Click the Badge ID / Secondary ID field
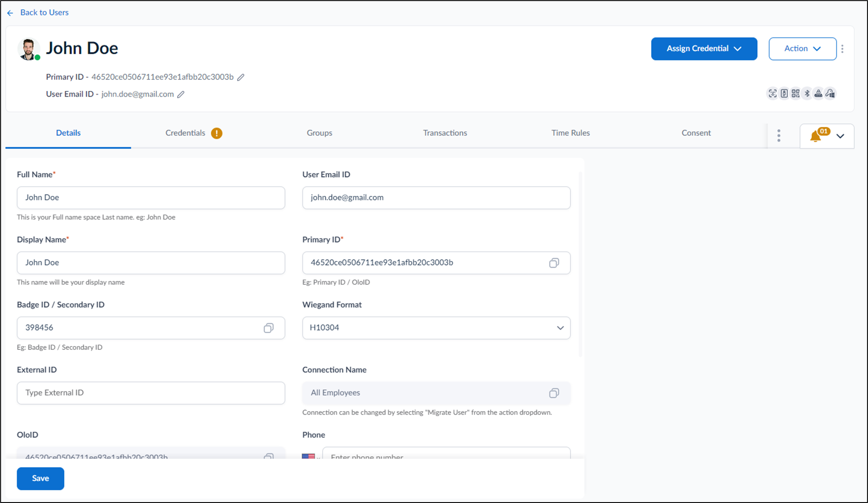 point(151,328)
